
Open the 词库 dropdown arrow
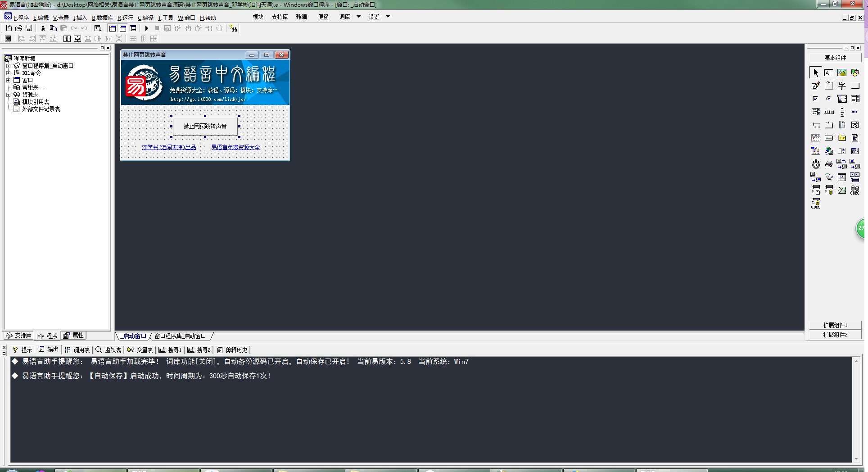[359, 17]
